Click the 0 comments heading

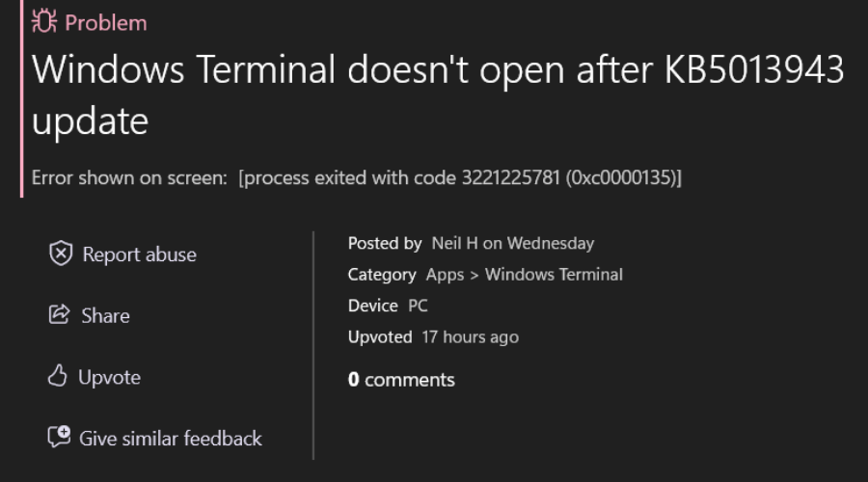(401, 380)
